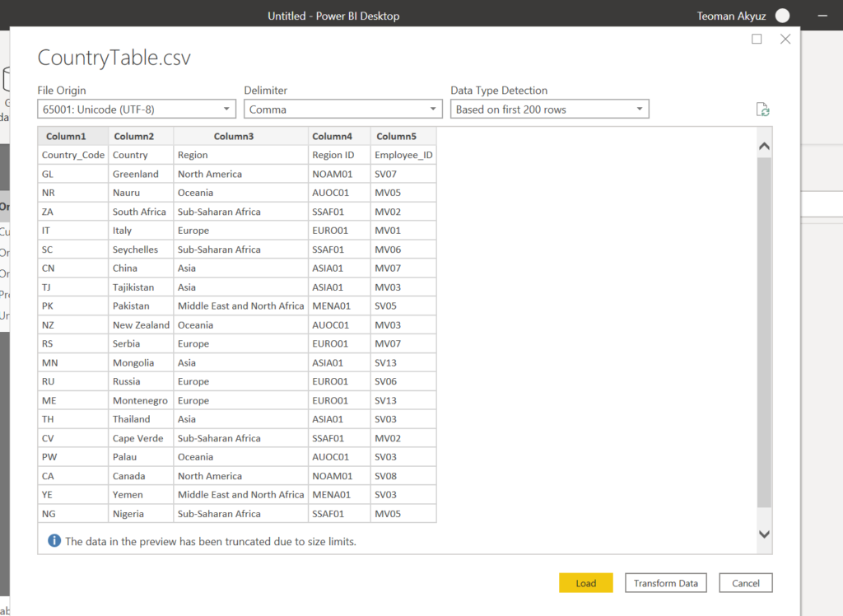The width and height of the screenshot is (843, 616).
Task: Maximize the CountryTable.csv dialog
Action: coord(757,40)
